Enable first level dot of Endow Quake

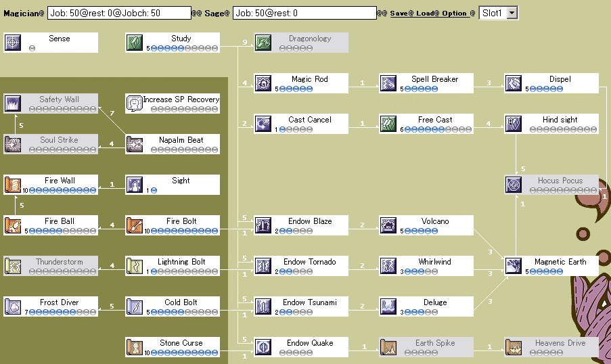pyautogui.click(x=283, y=352)
